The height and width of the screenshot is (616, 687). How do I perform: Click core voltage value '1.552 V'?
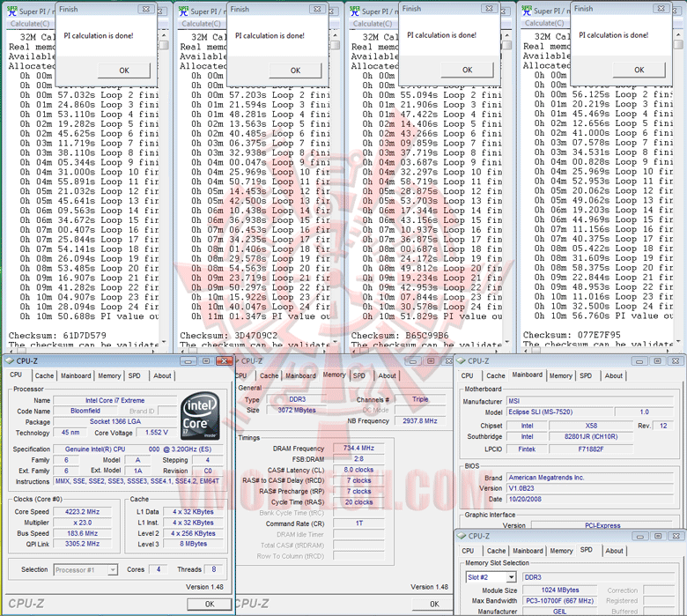click(157, 433)
